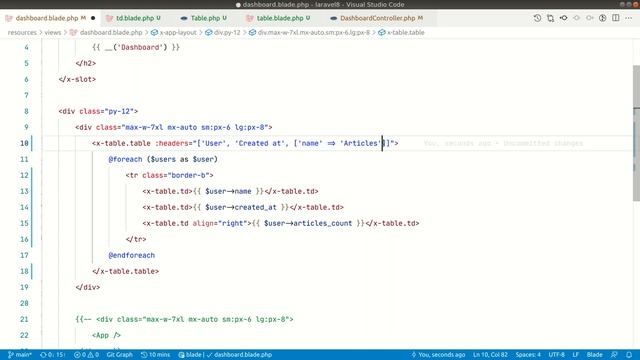This screenshot has width=640, height=360.
Task: Open the errors and warnings problems indicator
Action: pos(87,354)
